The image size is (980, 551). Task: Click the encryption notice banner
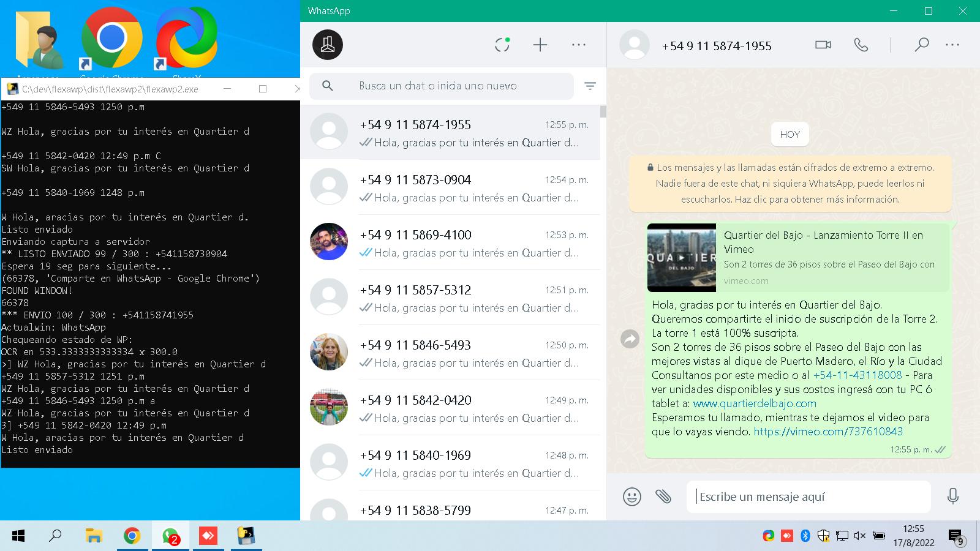(x=790, y=183)
